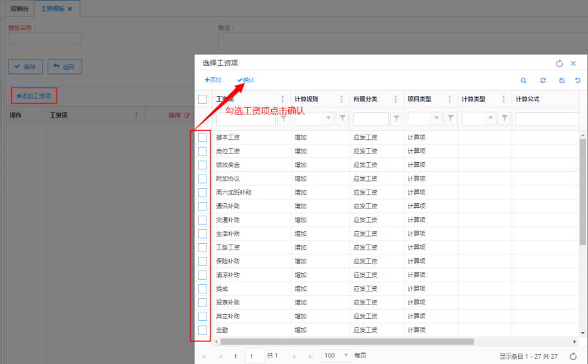588x364 pixels.
Task: Click the save layout icon in dialog toolbar
Action: [561, 80]
